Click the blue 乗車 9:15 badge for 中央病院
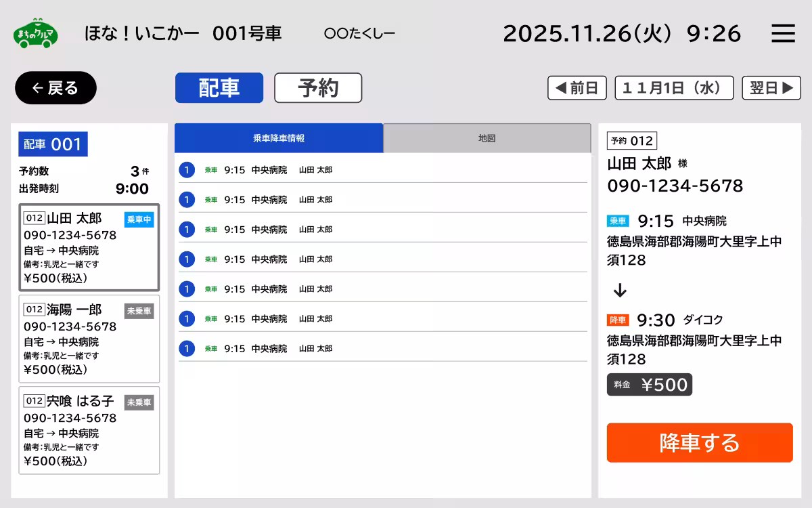812x508 pixels. (x=617, y=221)
